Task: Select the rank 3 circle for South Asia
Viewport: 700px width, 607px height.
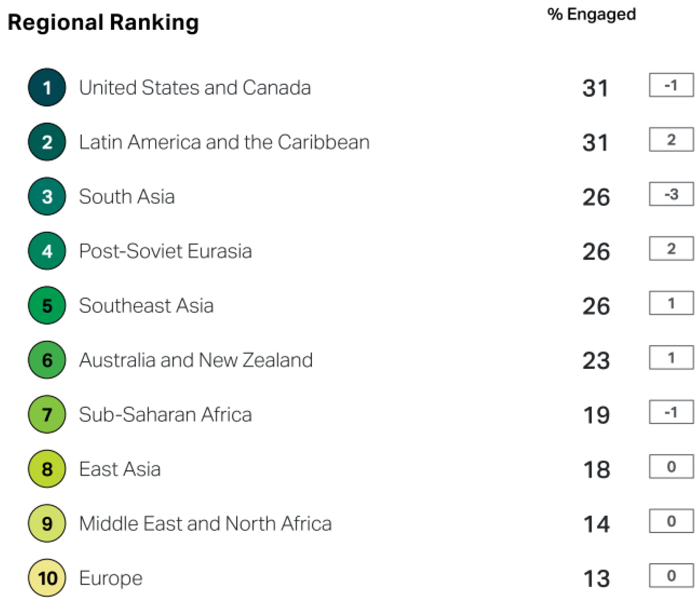Action: (x=47, y=196)
